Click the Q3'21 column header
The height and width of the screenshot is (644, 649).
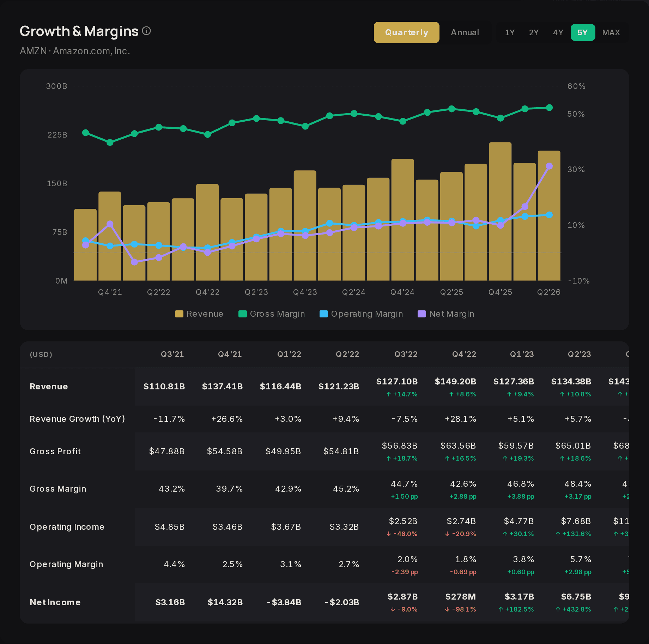tap(172, 354)
